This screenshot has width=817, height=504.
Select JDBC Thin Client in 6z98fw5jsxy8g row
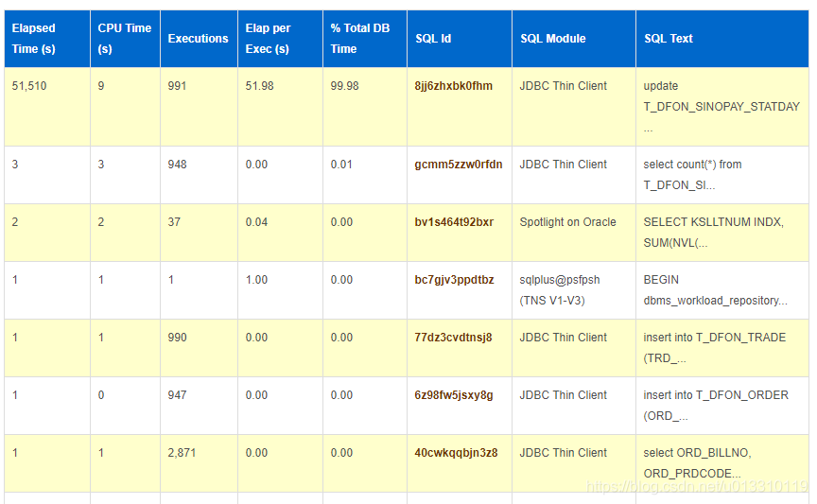(574, 406)
